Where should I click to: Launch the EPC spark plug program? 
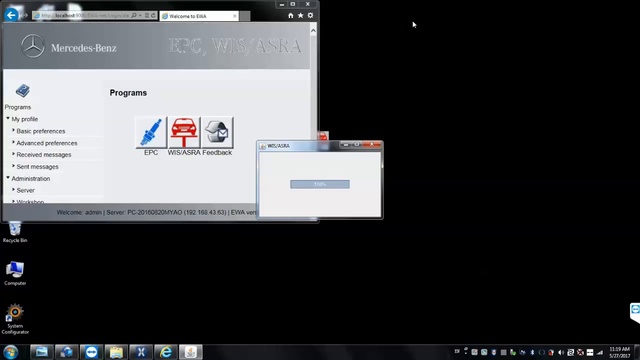(151, 132)
